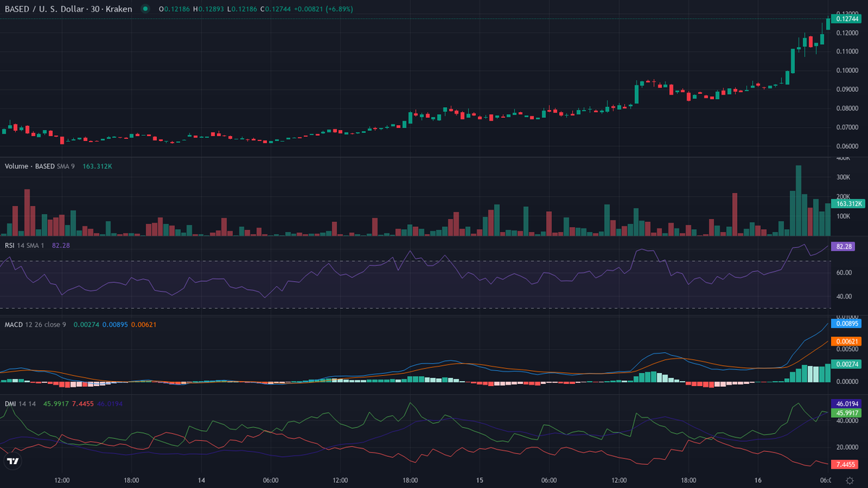Click 0.00895 MACD value in MACD legend
Viewport: 868px width, 488px height.
[115, 325]
